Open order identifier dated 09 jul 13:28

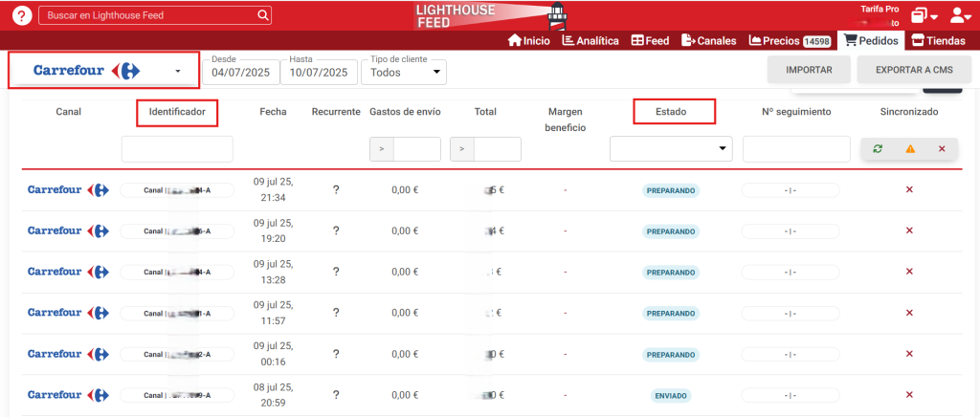pyautogui.click(x=177, y=272)
